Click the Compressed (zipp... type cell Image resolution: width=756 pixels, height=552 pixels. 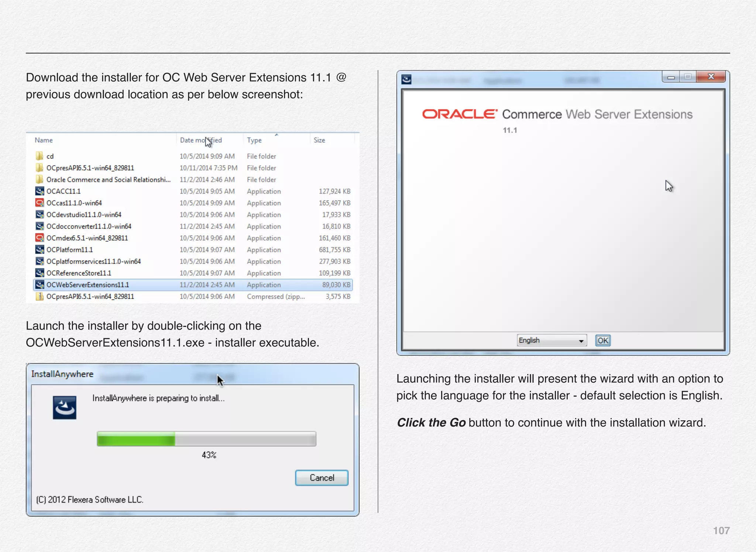(276, 296)
